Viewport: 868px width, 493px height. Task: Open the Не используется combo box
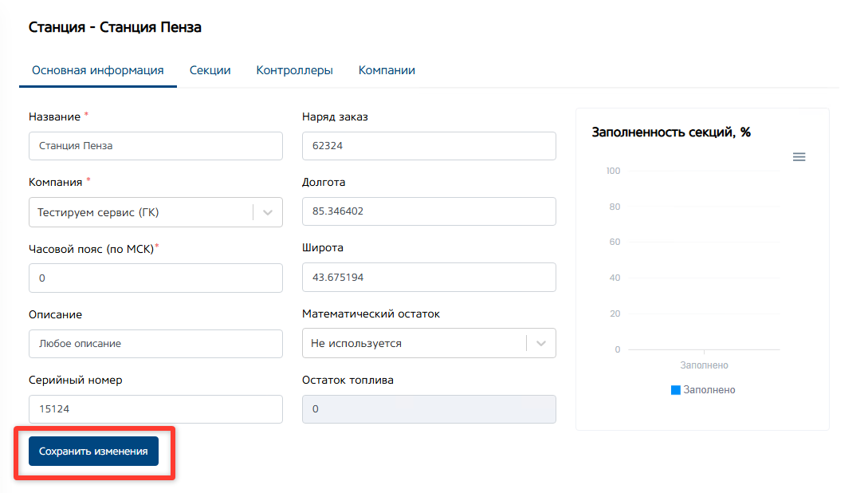pyautogui.click(x=414, y=343)
